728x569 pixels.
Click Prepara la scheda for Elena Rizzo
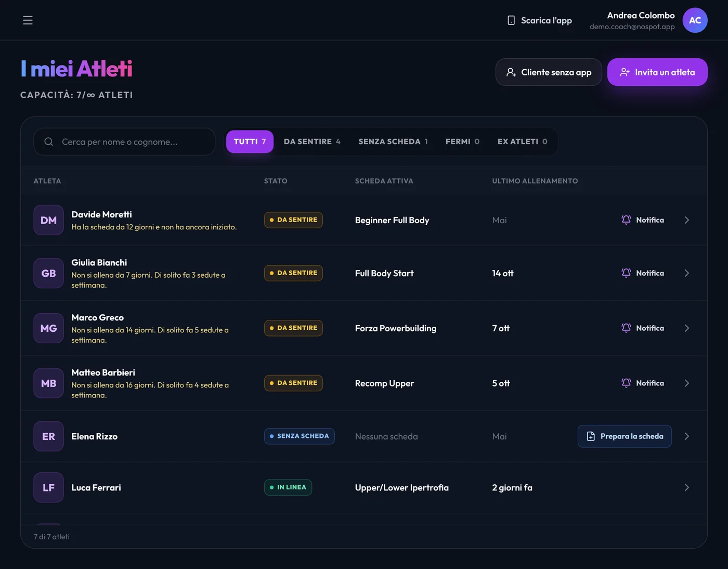pos(625,436)
